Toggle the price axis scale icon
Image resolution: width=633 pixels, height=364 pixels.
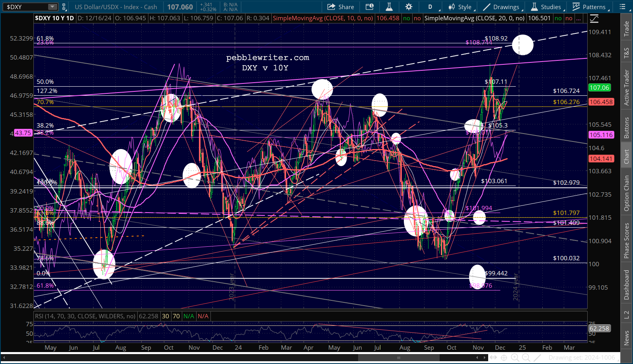[x=594, y=18]
